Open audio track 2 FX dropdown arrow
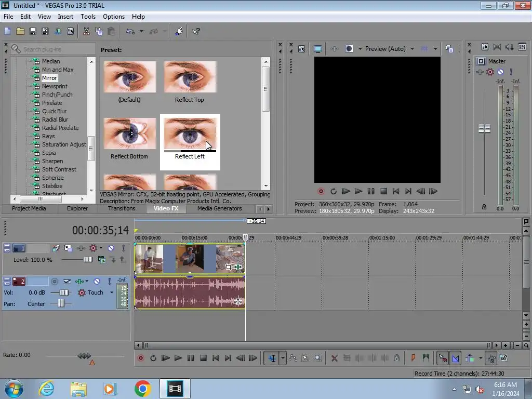 click(87, 281)
